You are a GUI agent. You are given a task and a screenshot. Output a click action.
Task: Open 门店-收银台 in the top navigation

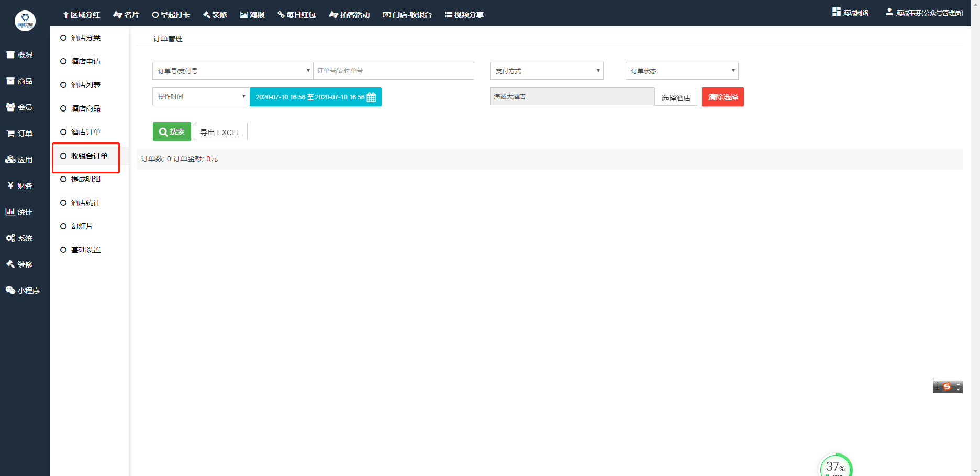tap(407, 15)
